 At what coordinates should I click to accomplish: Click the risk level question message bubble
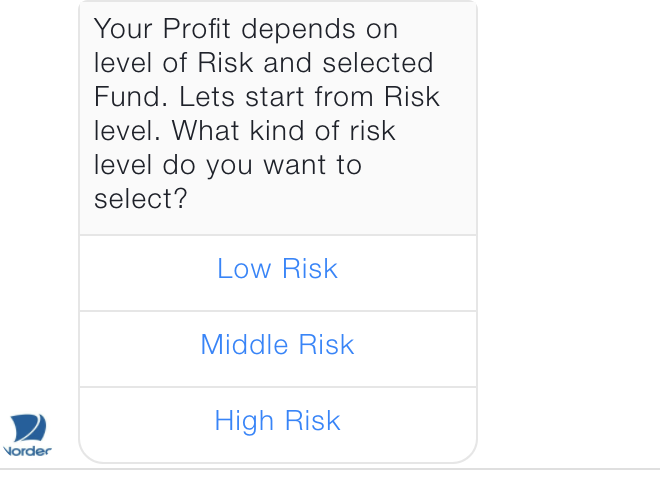tap(277, 115)
